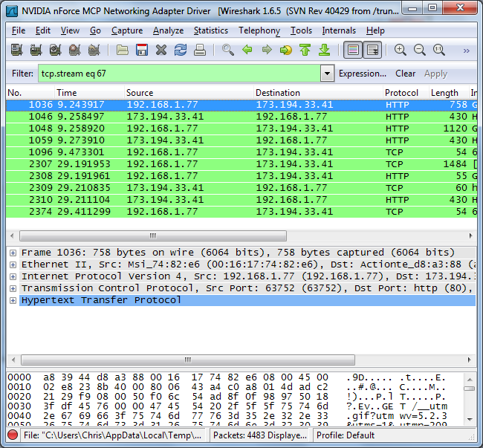Reload the current capture file
The width and height of the screenshot is (483, 448).
point(181,51)
